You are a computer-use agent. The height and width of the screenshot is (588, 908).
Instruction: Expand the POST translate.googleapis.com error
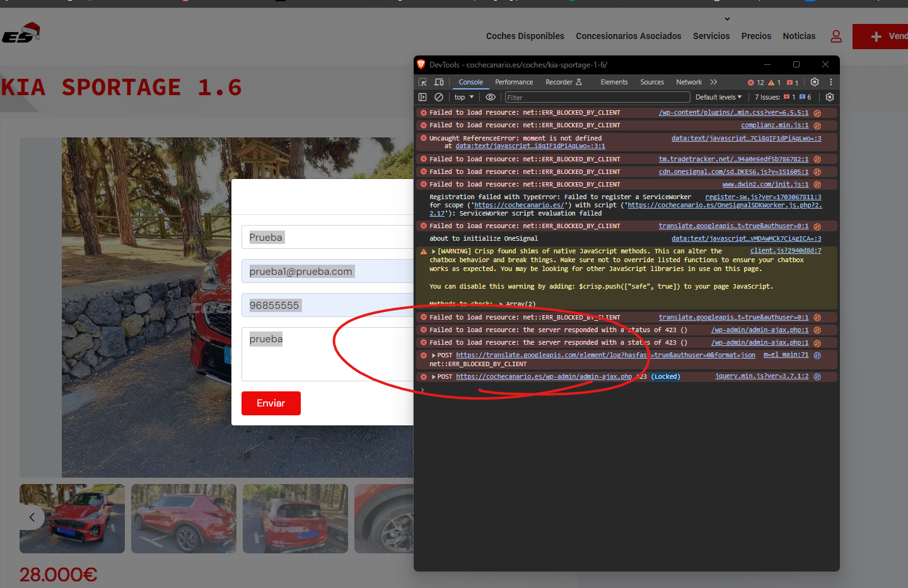click(x=433, y=355)
